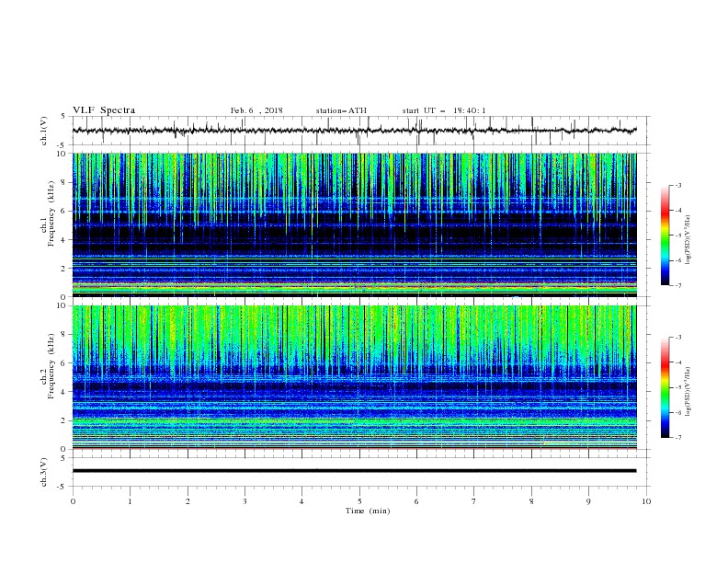Screen dimensions: 728x563
Task: Click the "10" tick at time axis end
Action: [x=646, y=501]
